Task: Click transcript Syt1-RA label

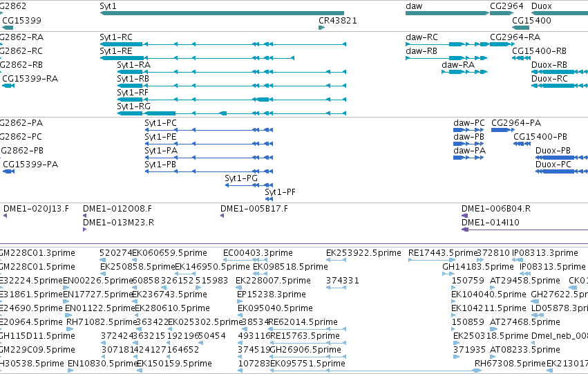Action: click(x=133, y=64)
